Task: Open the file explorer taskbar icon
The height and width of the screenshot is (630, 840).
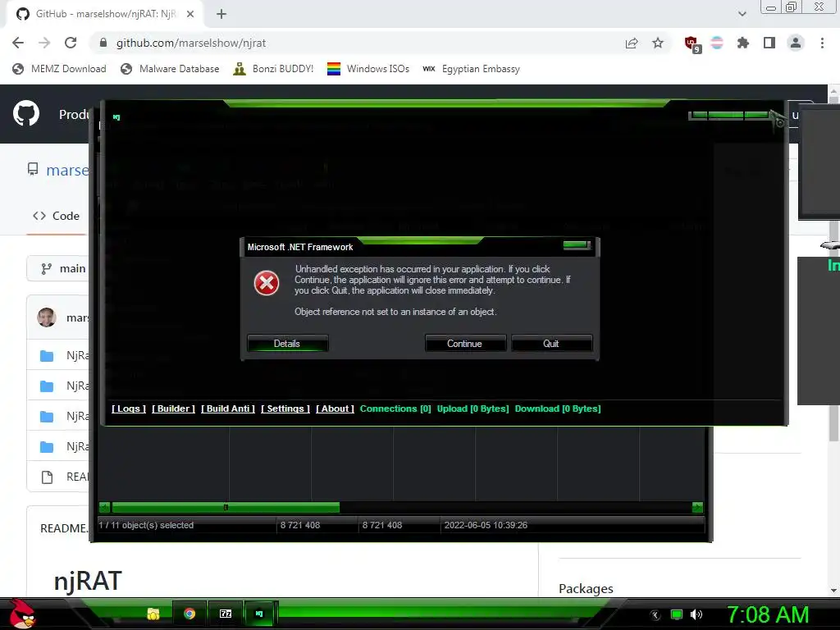Action: 153,614
